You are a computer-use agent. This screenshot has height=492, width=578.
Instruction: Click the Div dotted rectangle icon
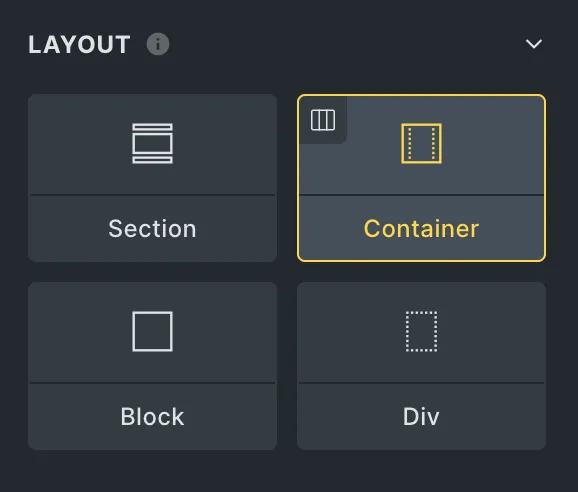421,331
